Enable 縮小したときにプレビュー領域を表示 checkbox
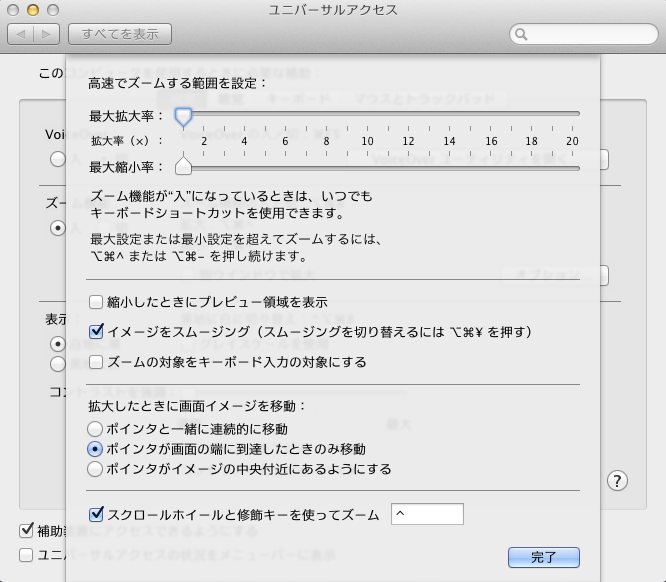This screenshot has height=582, width=666. (96, 301)
